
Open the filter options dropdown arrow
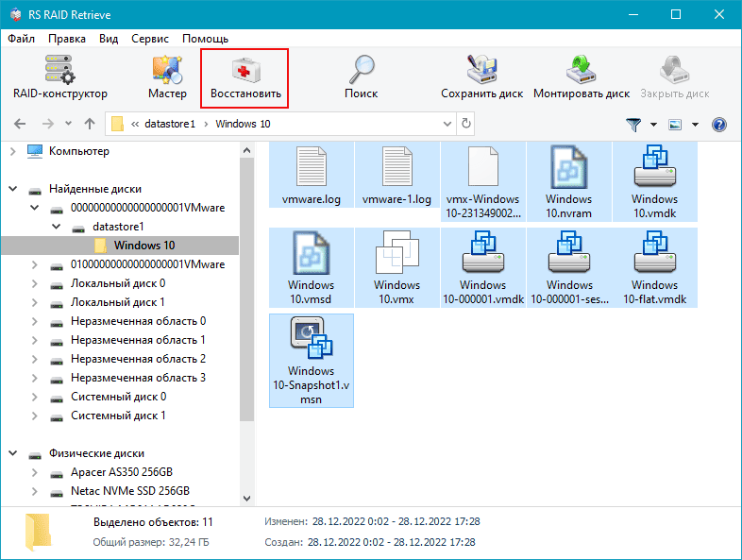[x=653, y=125]
